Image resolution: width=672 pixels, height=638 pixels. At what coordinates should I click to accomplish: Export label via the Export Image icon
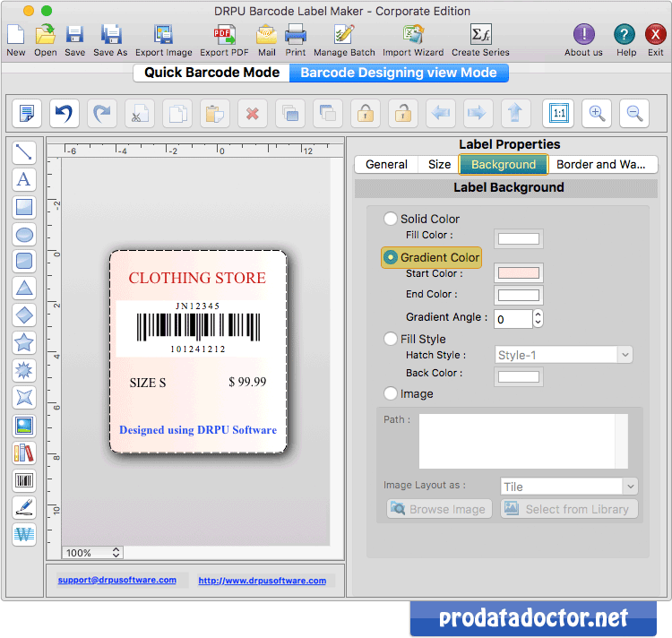[x=163, y=35]
